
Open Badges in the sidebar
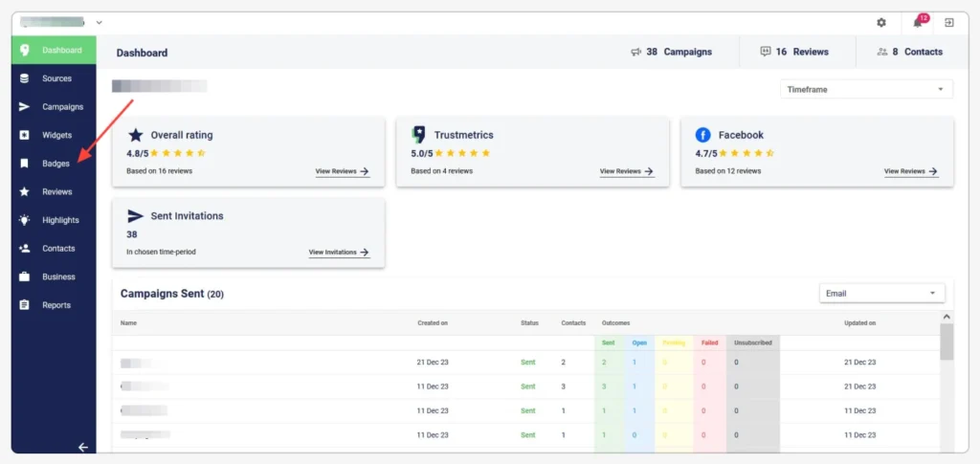(x=54, y=164)
